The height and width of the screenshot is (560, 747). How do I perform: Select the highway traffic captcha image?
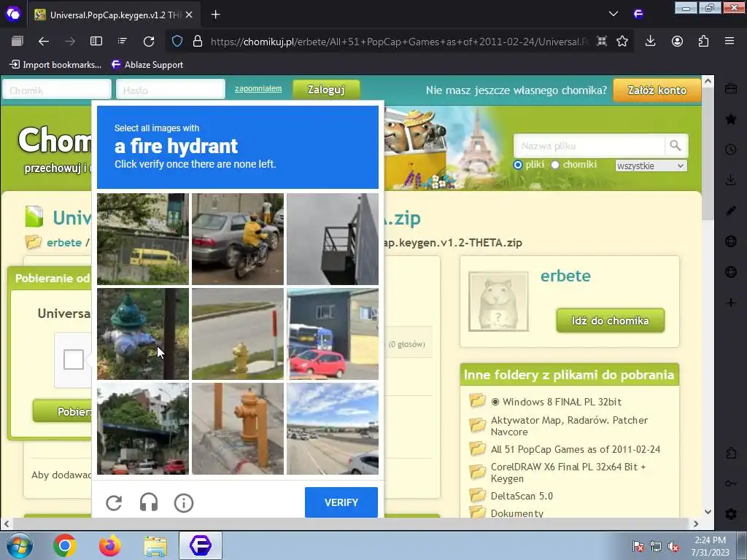(333, 429)
